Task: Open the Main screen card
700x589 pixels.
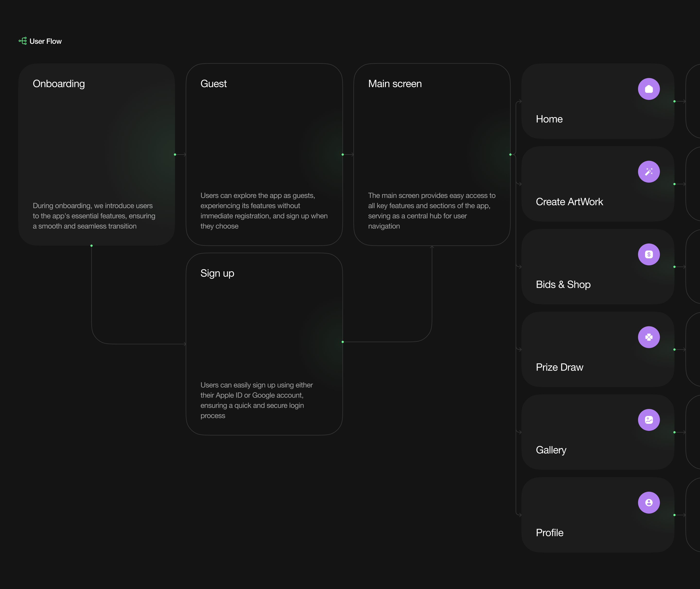Action: tap(431, 154)
